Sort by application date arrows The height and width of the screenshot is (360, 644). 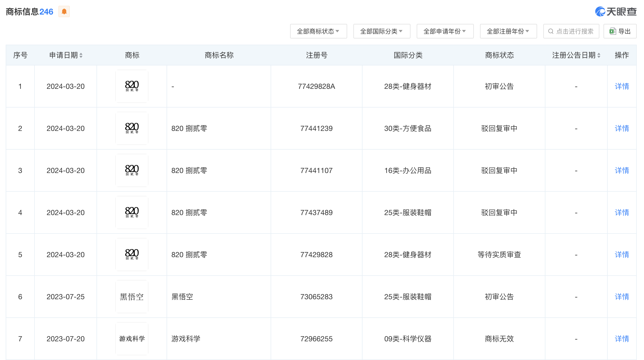point(81,55)
